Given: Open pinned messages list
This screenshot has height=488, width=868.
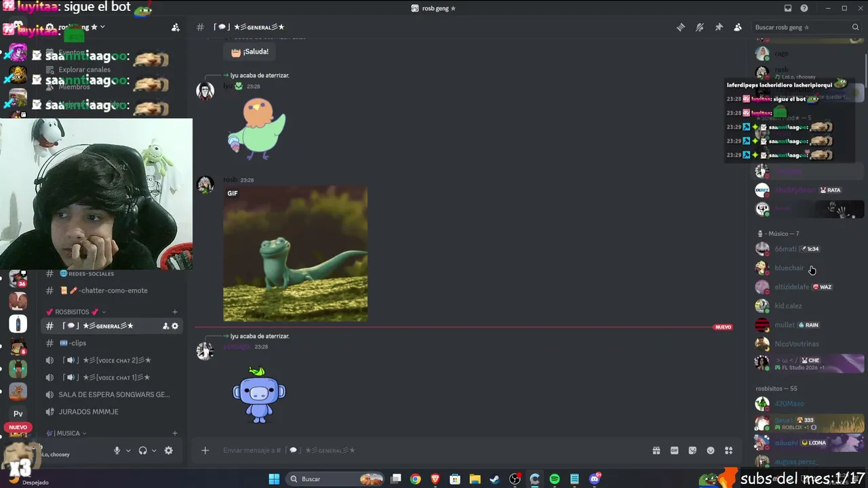Looking at the screenshot, I should point(719,27).
